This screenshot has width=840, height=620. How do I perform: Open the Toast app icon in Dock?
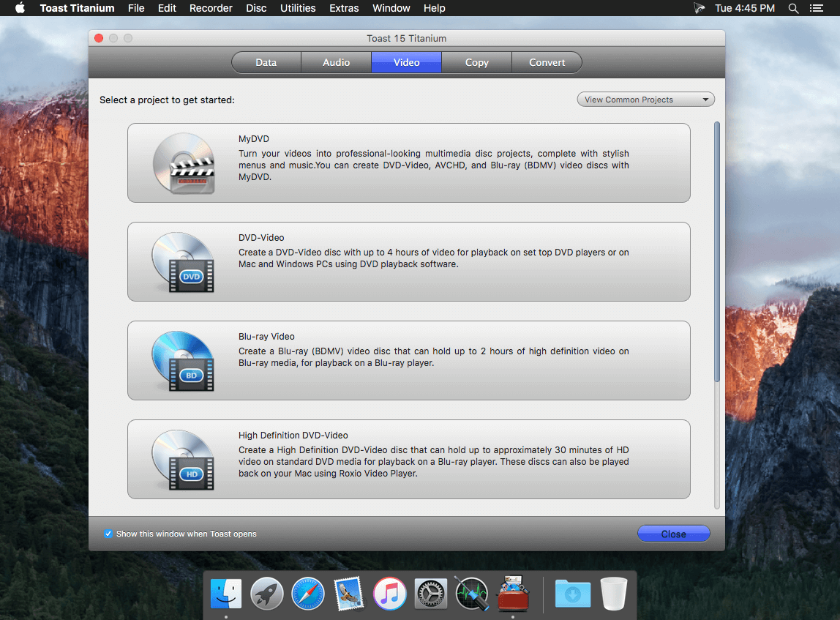[x=513, y=593]
